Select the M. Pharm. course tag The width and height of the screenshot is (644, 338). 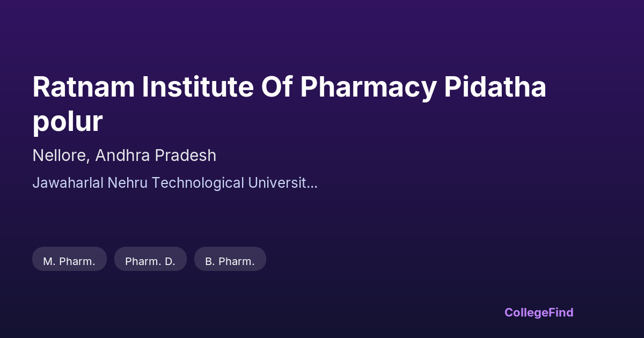pyautogui.click(x=69, y=261)
